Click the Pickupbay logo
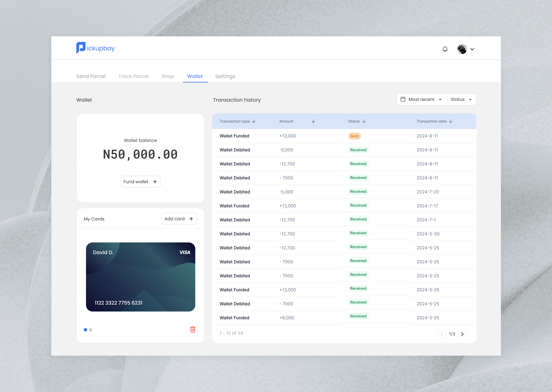552x392 pixels. [95, 48]
